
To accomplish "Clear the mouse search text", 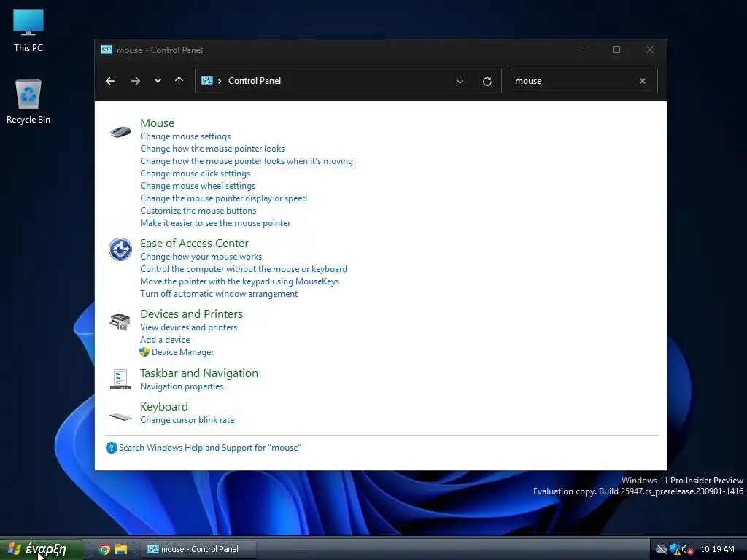I will [643, 81].
